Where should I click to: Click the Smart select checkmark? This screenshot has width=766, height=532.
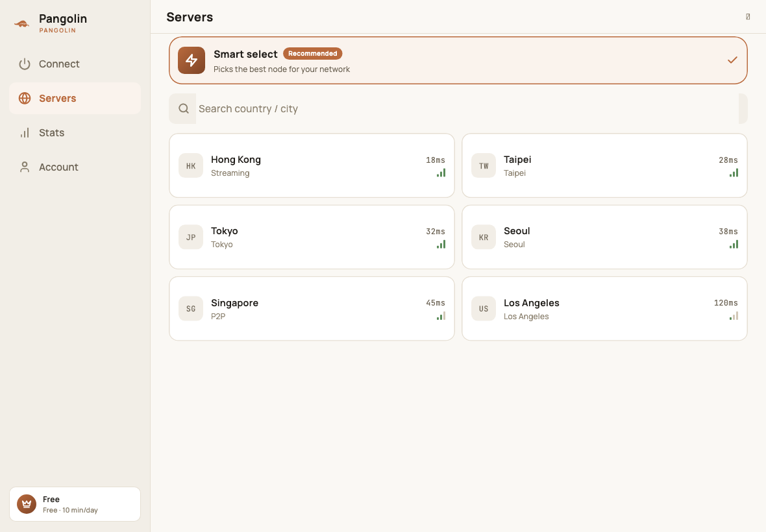(x=732, y=60)
